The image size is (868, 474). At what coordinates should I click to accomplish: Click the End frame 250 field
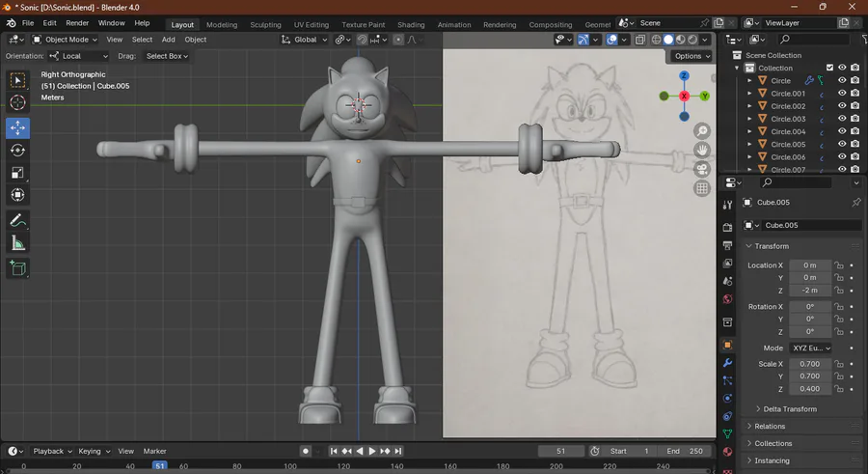tap(684, 451)
